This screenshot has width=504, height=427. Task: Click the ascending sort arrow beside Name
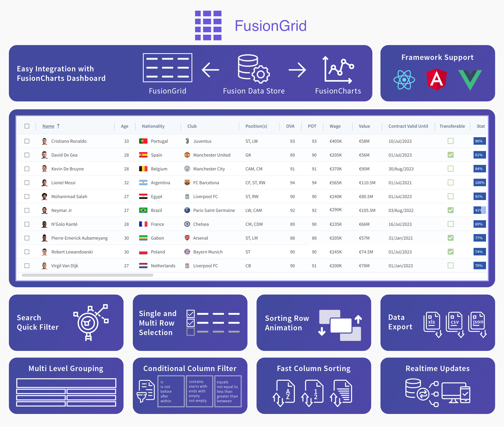pos(58,126)
